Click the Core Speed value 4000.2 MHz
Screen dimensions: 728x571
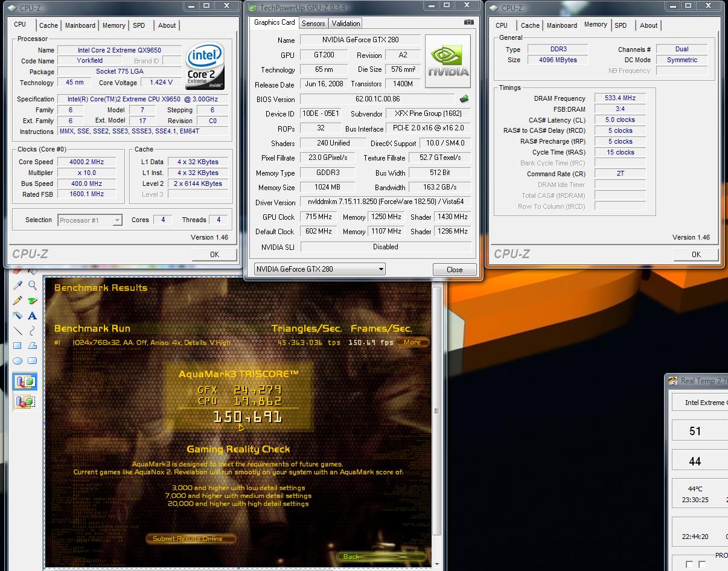[87, 162]
